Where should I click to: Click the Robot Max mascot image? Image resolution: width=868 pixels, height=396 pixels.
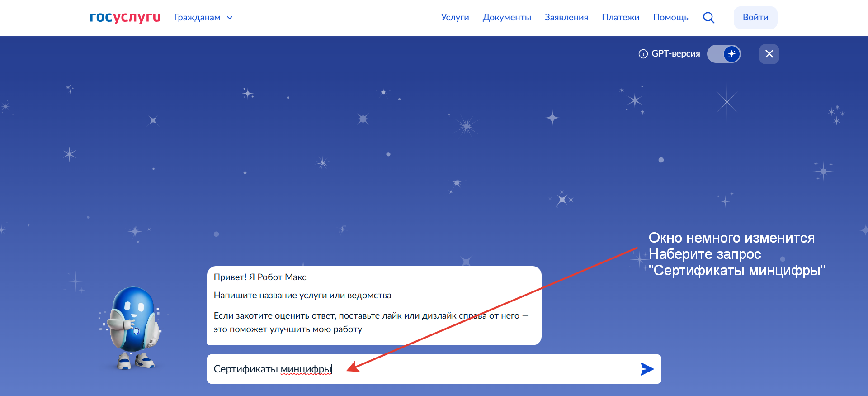[x=132, y=327]
